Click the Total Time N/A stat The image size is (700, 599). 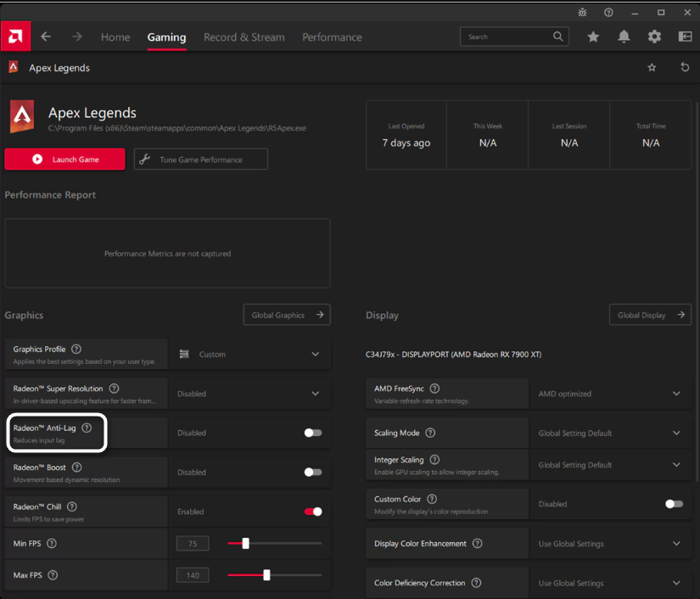click(651, 135)
